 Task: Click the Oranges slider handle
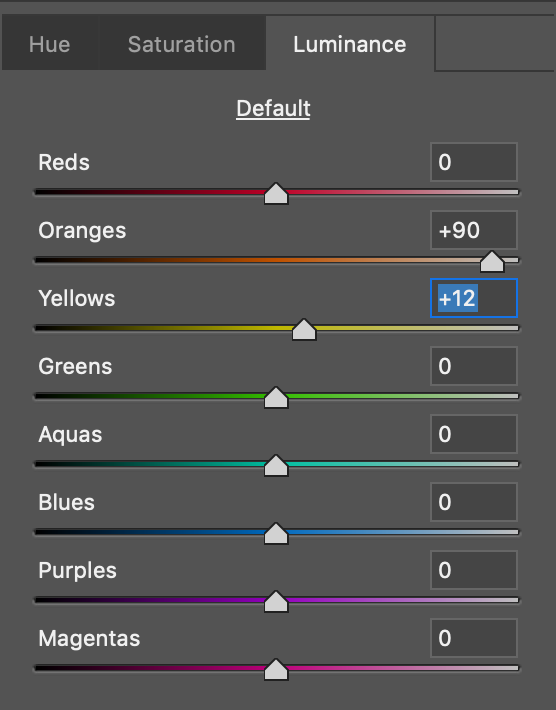coord(492,262)
